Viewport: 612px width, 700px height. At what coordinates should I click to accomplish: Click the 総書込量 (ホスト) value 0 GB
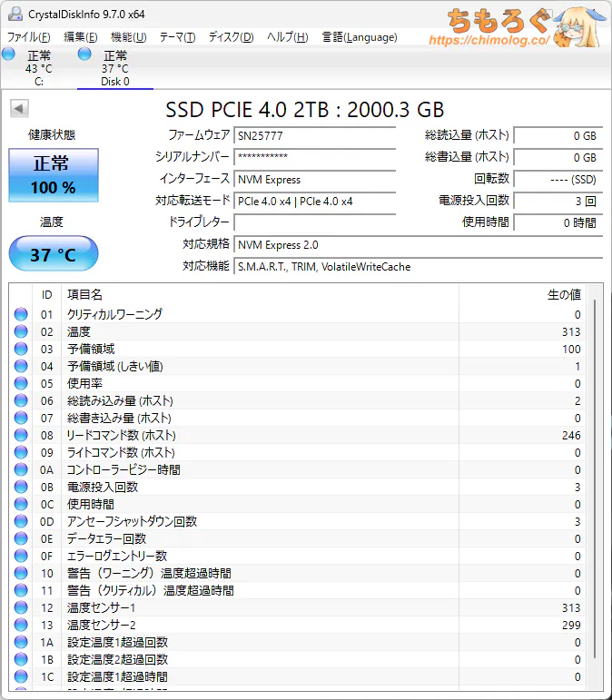pyautogui.click(x=558, y=157)
